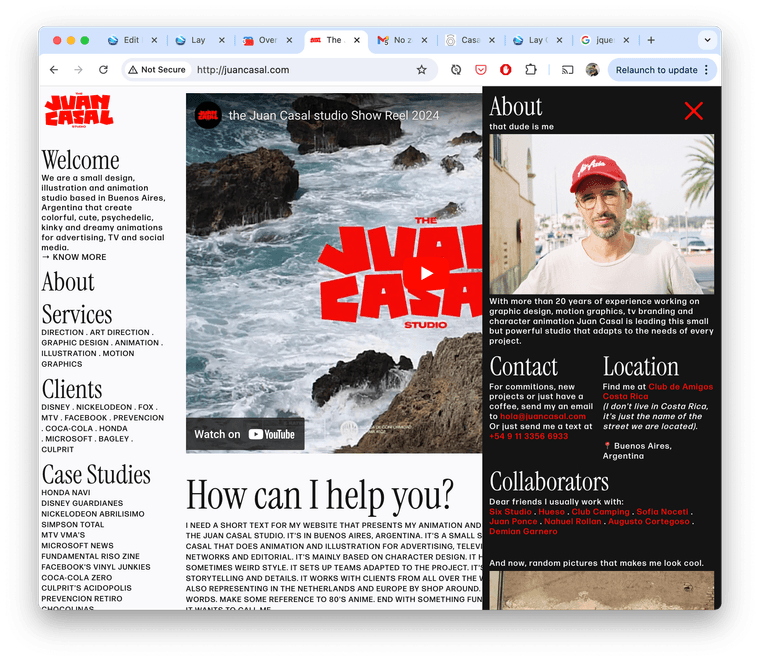This screenshot has height=661, width=760.
Task: Open the browser Extensions puzzle icon
Action: click(x=531, y=70)
